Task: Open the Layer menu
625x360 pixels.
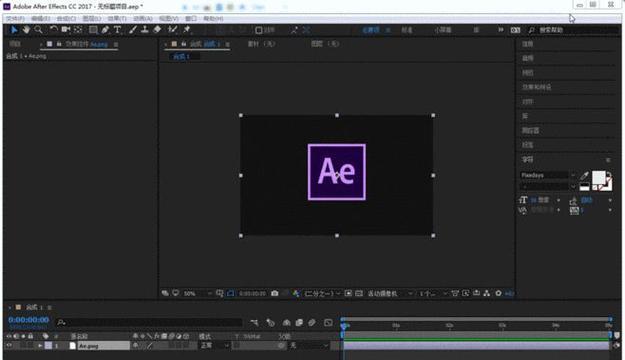Action: pos(92,19)
